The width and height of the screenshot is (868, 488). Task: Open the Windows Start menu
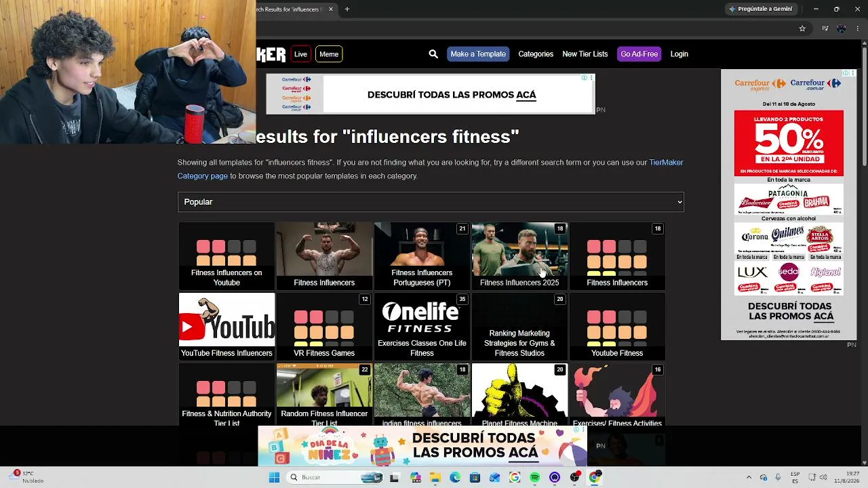(274, 477)
